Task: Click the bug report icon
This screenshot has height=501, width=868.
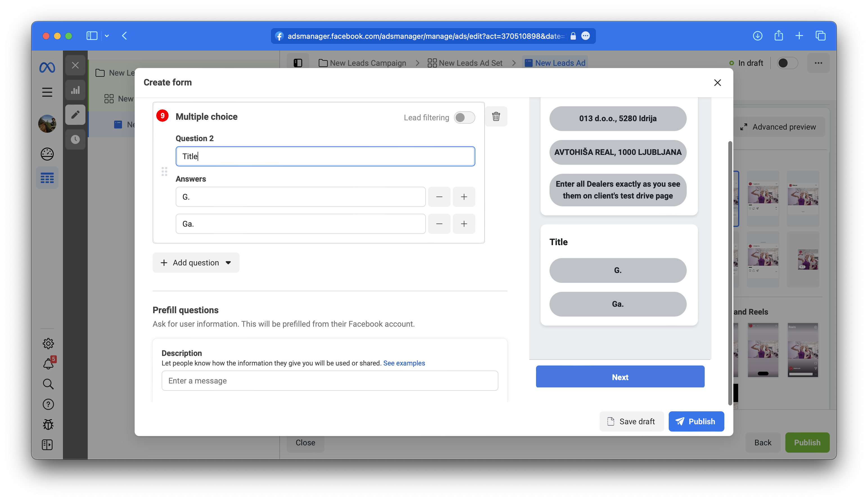Action: click(x=48, y=425)
